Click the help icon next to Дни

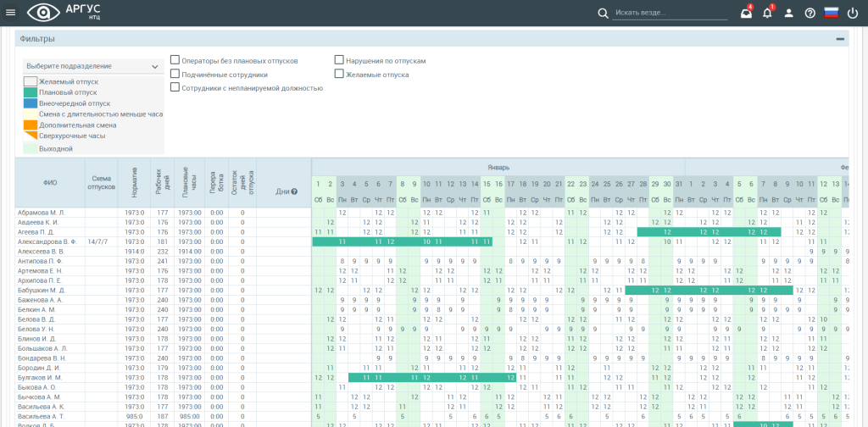tap(294, 191)
